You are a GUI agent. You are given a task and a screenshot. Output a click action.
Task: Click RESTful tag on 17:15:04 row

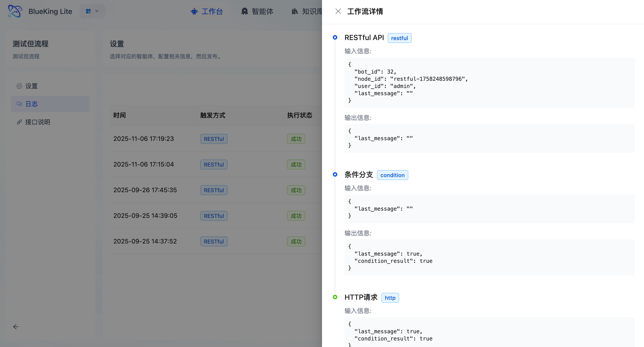[x=214, y=165]
